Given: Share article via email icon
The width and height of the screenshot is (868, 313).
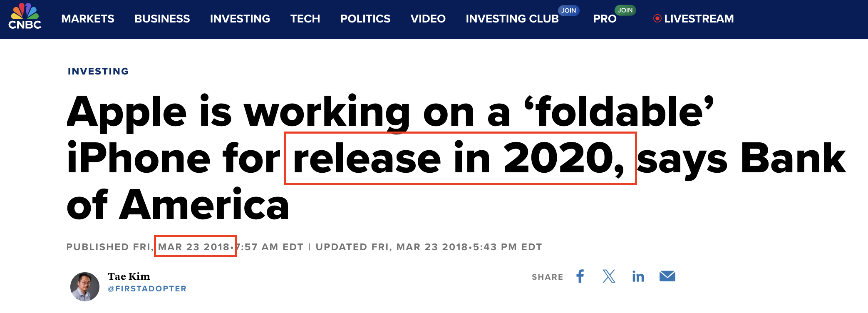Looking at the screenshot, I should tap(667, 276).
